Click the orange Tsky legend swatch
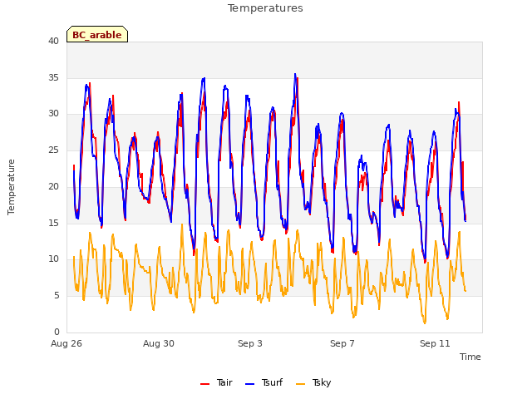 [300, 384]
